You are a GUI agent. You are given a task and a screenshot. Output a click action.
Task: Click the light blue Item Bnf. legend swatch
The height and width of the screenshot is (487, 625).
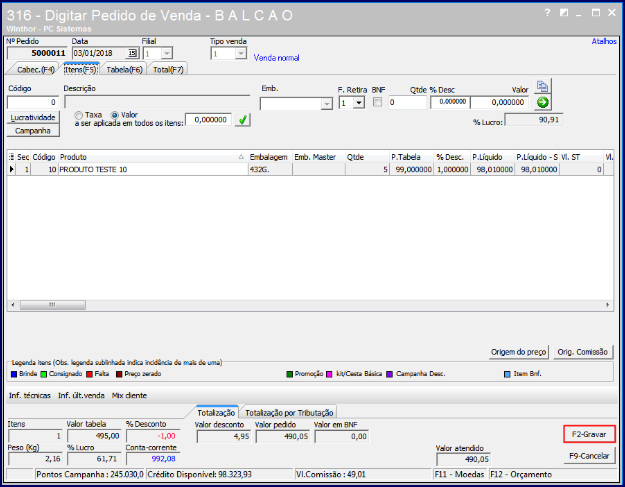click(507, 374)
